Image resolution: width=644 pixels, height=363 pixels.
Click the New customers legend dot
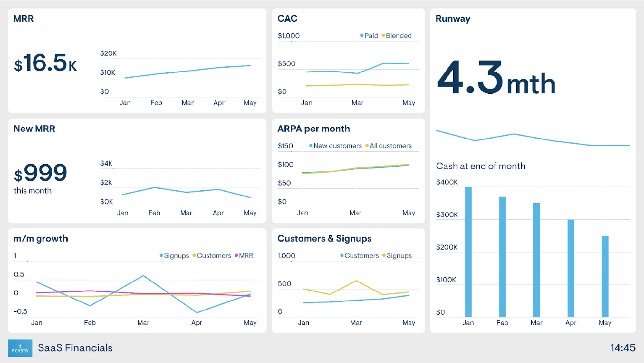pos(310,146)
